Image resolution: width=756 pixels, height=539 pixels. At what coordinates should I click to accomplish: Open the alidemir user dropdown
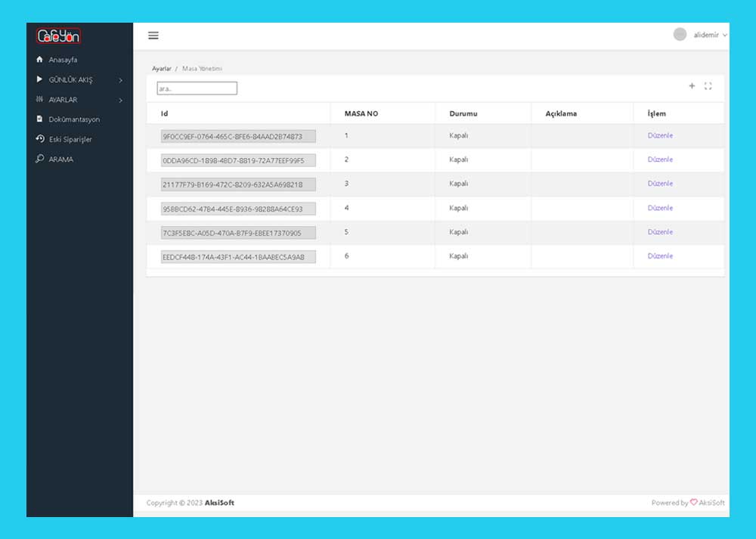click(711, 35)
